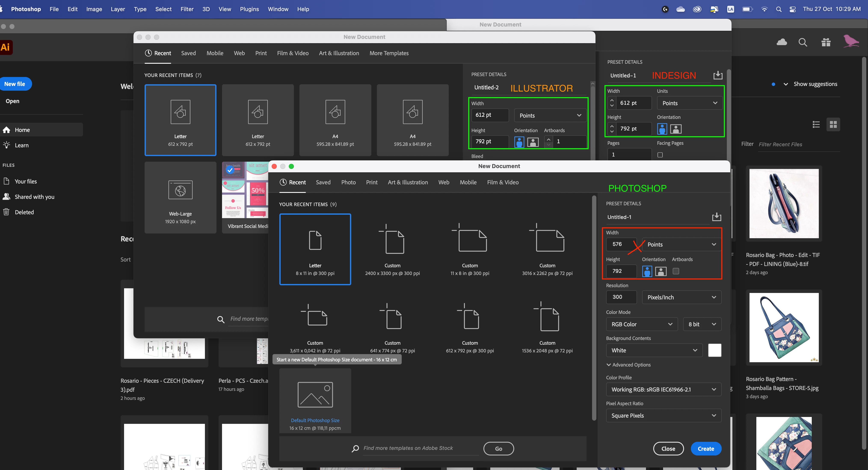Select landscape orientation in the Photoshop dialog
The image size is (868, 470).
(x=661, y=271)
